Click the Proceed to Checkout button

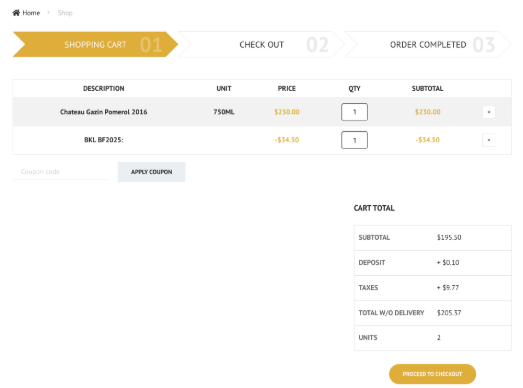tap(432, 374)
